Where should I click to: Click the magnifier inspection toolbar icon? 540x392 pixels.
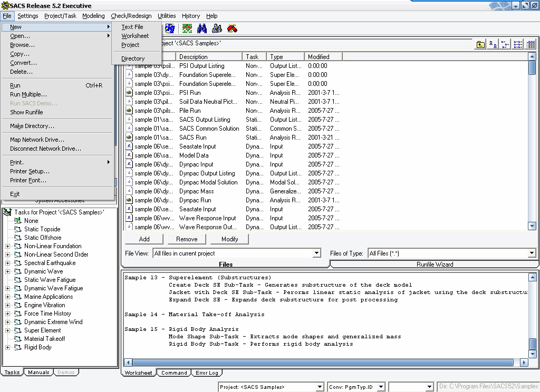[217, 28]
